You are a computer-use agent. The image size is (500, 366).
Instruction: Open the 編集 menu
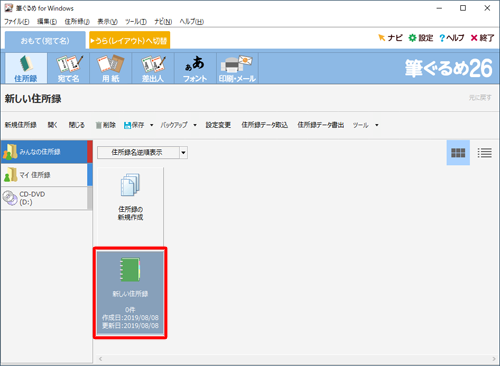point(47,22)
